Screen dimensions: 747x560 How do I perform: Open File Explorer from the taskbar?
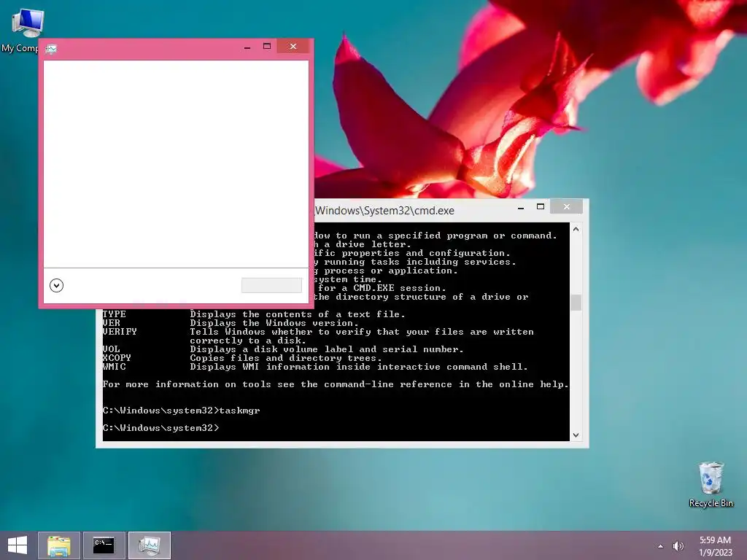pos(59,545)
